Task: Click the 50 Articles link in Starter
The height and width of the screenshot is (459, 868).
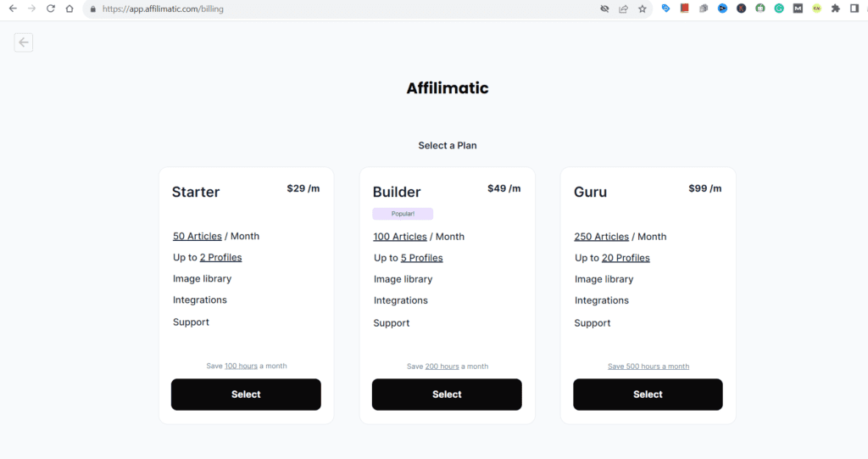Action: [x=198, y=237]
